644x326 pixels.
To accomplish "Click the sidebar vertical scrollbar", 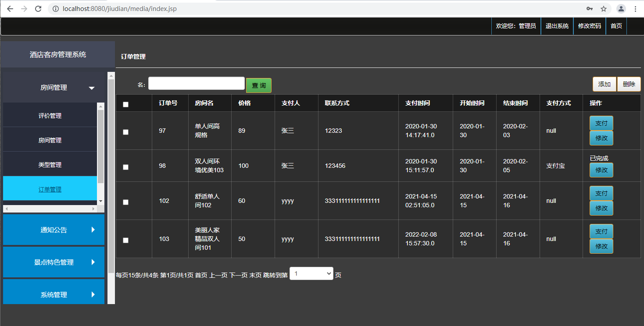I will 111,175.
